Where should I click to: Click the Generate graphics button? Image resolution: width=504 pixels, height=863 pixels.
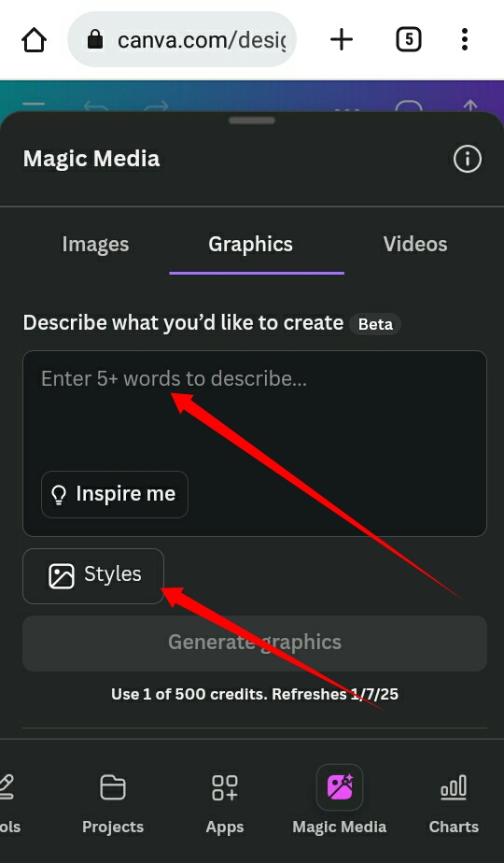255,643
